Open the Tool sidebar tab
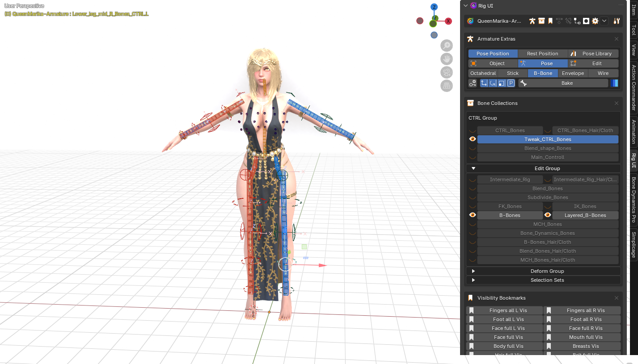The width and height of the screenshot is (638, 364). tap(633, 30)
